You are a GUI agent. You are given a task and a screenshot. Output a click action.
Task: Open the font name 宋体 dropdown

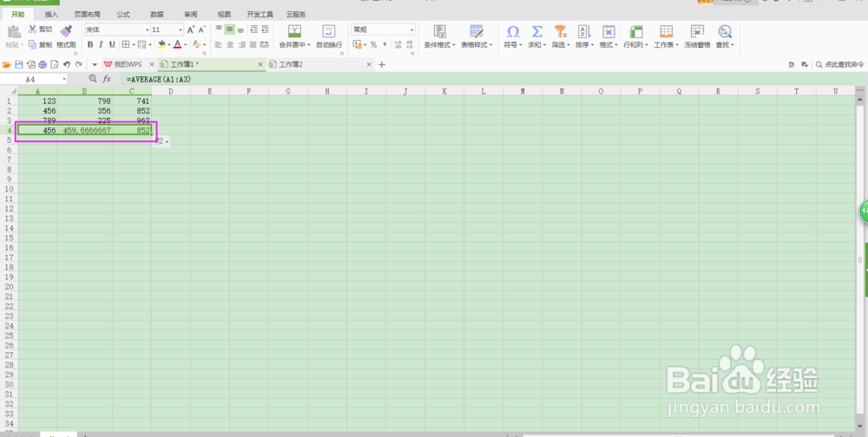[x=148, y=29]
